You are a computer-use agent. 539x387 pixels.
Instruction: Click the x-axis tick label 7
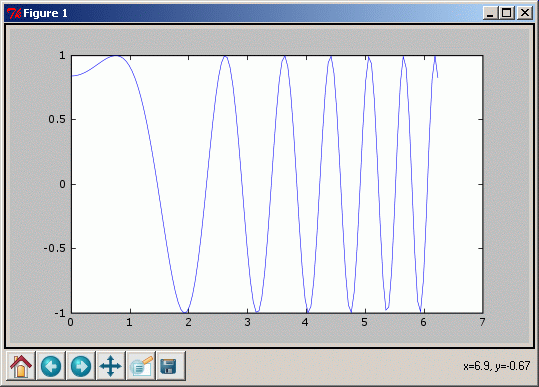point(482,322)
